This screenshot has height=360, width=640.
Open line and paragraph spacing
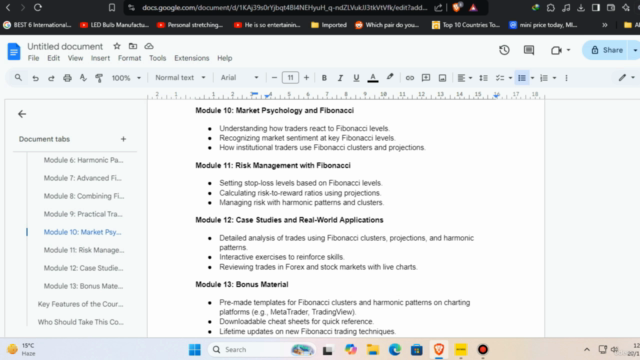pyautogui.click(x=483, y=78)
